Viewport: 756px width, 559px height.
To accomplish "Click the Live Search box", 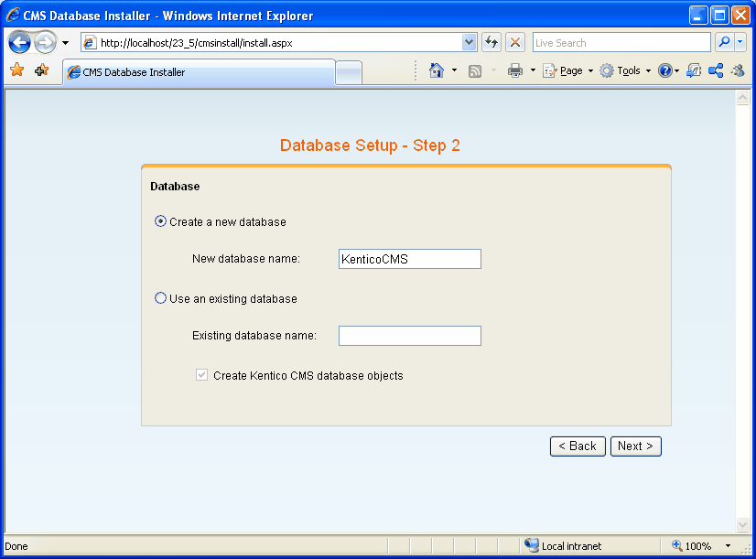I will click(621, 42).
